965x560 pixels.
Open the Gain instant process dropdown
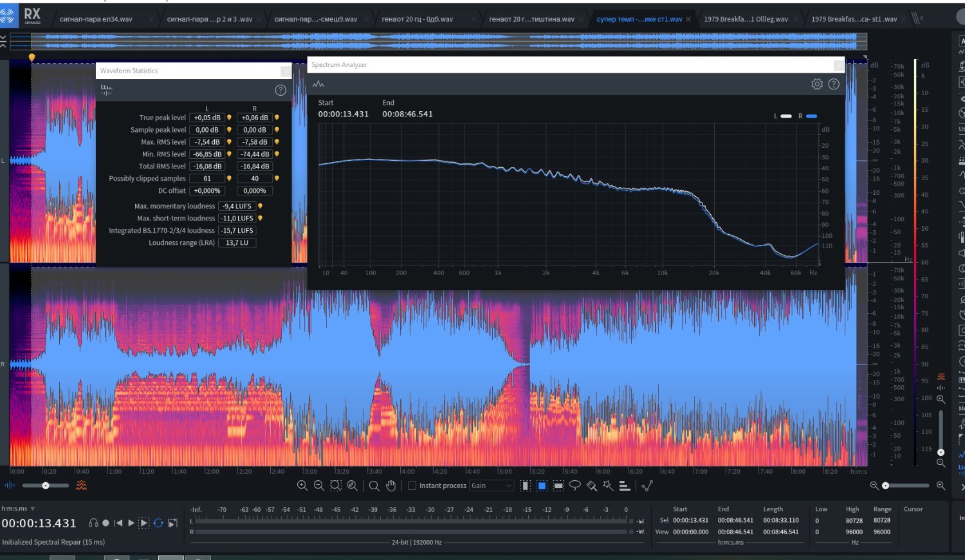point(492,486)
